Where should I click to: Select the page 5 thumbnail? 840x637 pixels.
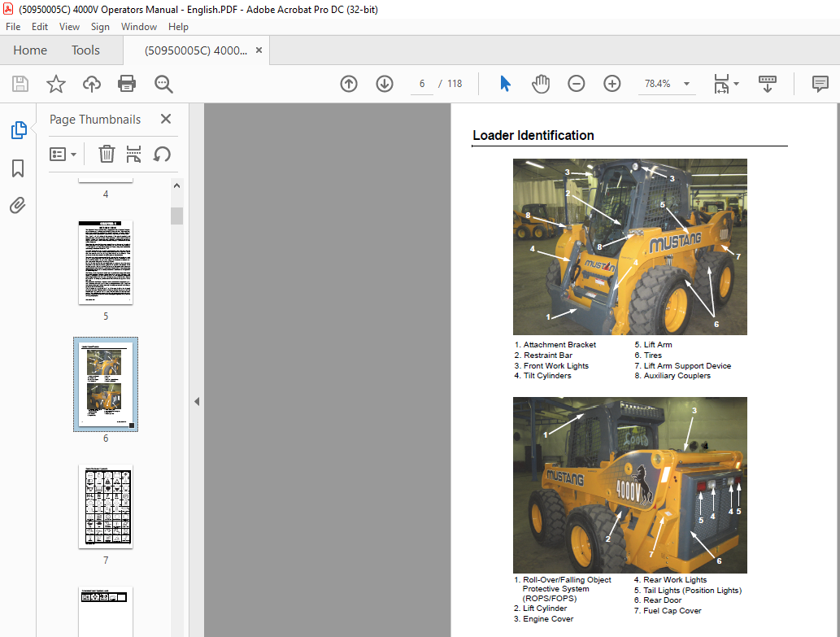click(106, 263)
